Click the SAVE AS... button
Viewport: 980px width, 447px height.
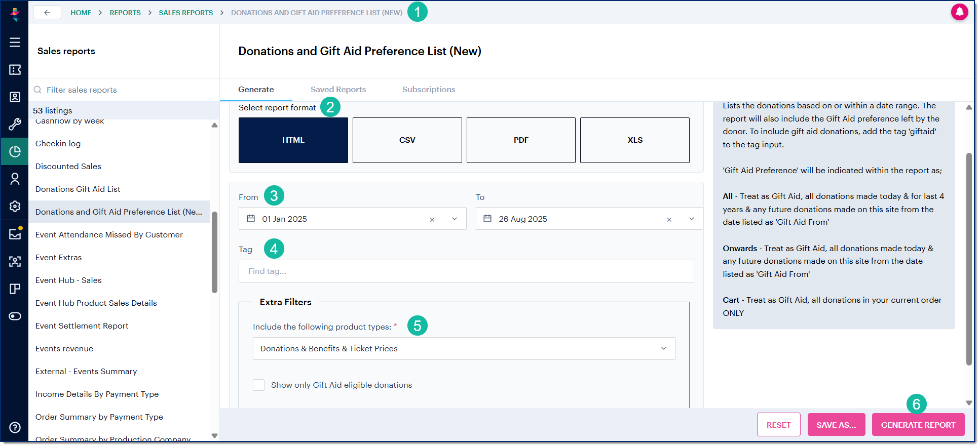[x=836, y=425]
